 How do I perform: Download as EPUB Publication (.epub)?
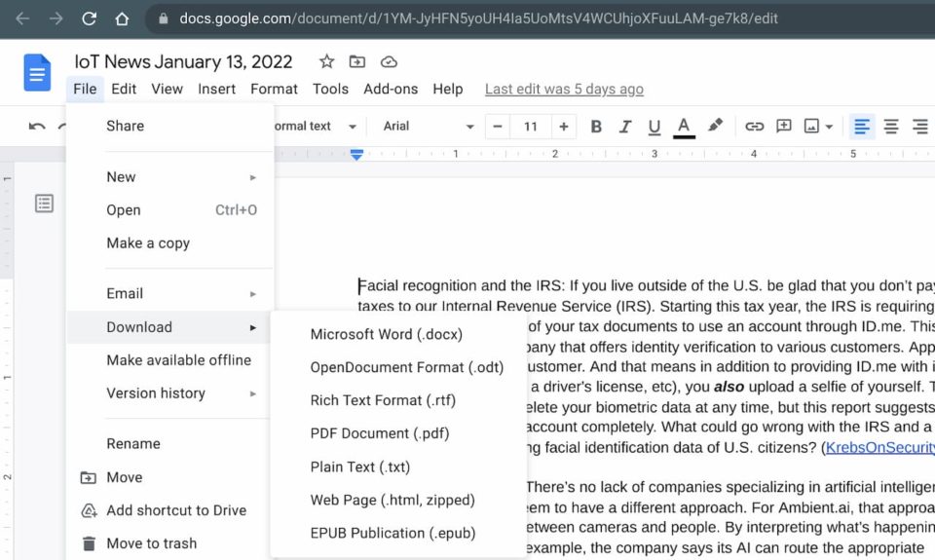[x=398, y=533]
